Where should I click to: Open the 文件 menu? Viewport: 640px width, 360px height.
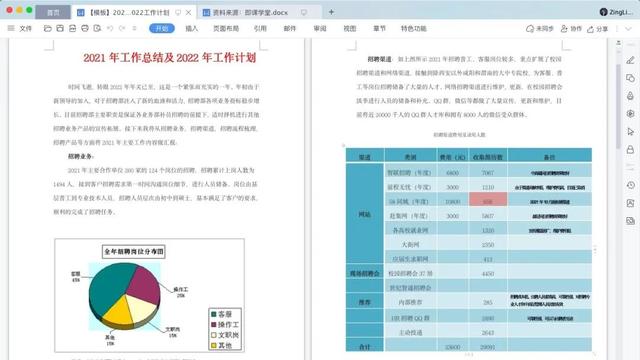click(20, 29)
